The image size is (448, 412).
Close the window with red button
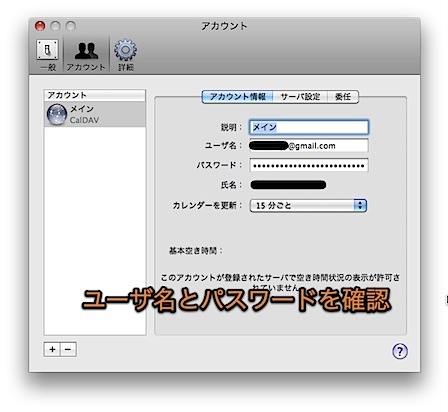pyautogui.click(x=40, y=26)
